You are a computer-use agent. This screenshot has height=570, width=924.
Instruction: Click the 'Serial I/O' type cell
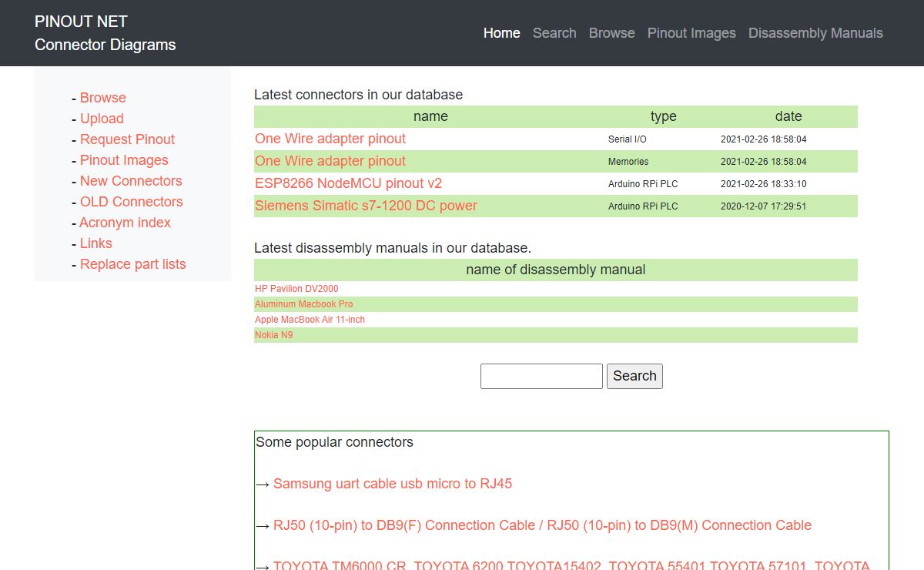coord(628,139)
